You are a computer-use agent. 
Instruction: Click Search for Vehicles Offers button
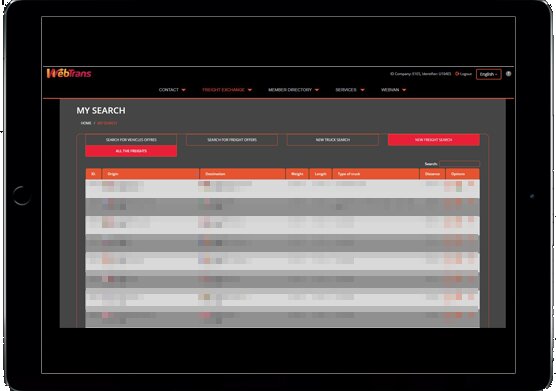131,140
